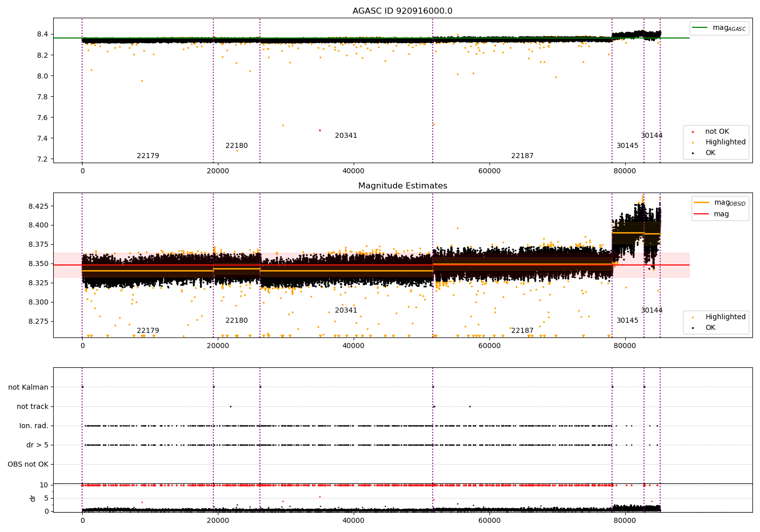Click the 80000 x-tick of bottom plot
This screenshot has width=760, height=532.
[625, 521]
